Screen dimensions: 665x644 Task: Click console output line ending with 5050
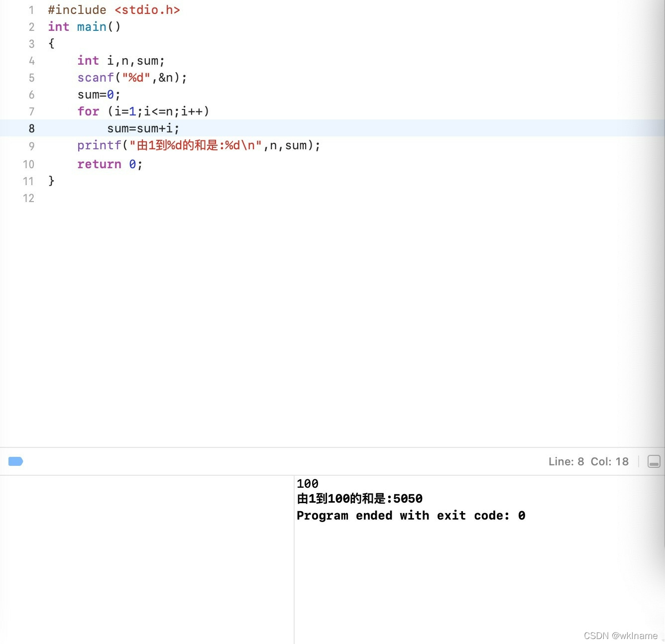click(359, 498)
